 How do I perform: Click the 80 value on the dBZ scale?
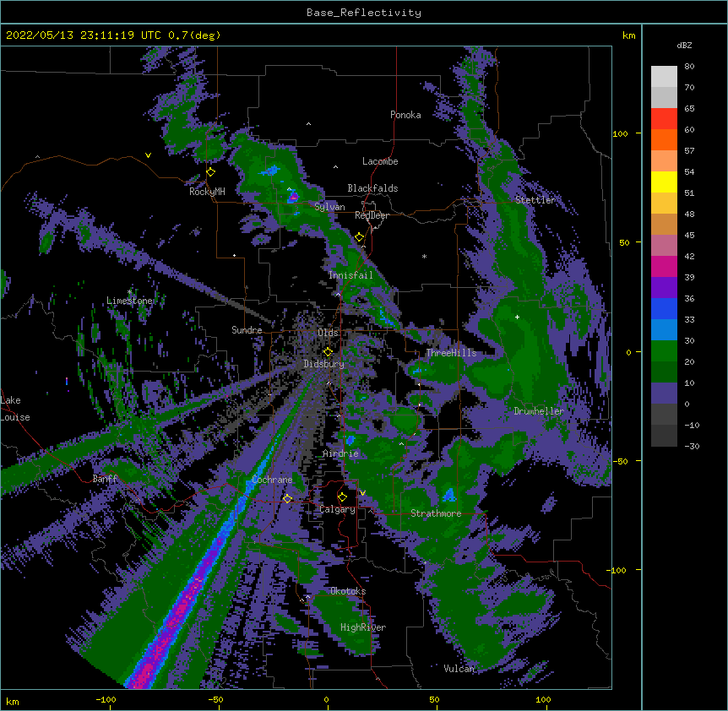point(689,67)
